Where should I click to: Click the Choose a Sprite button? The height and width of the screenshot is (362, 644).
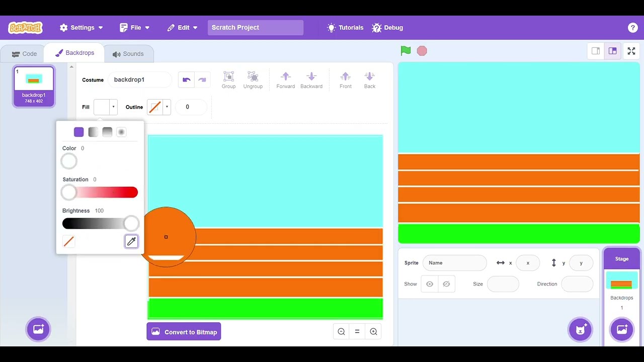tap(580, 330)
